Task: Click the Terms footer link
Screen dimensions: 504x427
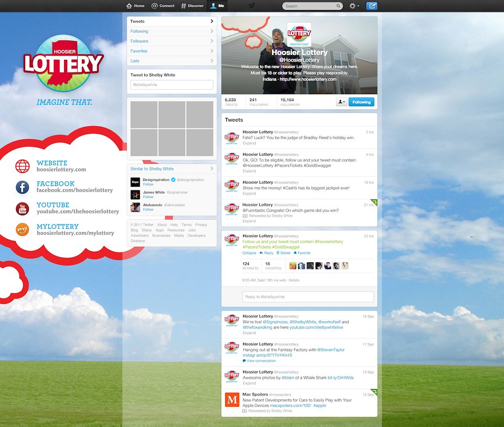Action: pos(186,225)
